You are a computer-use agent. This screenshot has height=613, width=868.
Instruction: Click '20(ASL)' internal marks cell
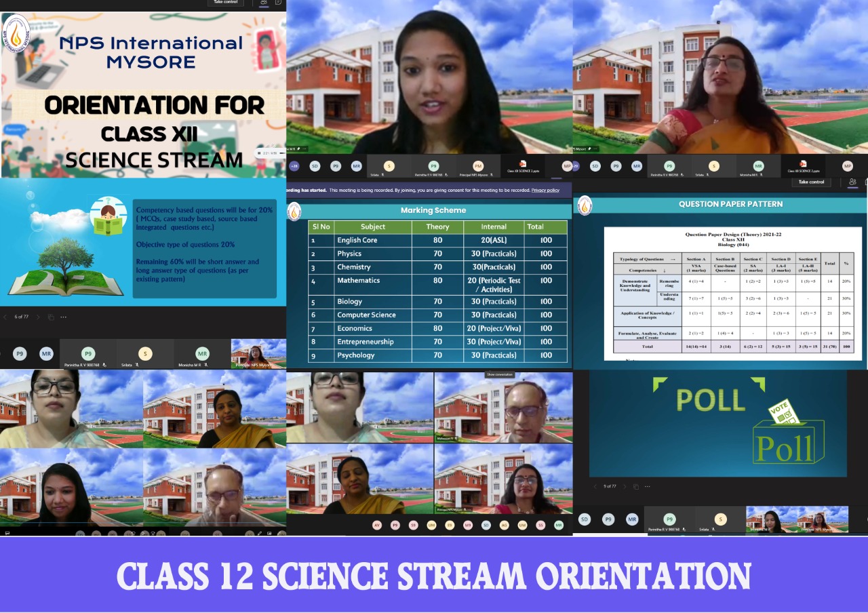click(x=493, y=240)
